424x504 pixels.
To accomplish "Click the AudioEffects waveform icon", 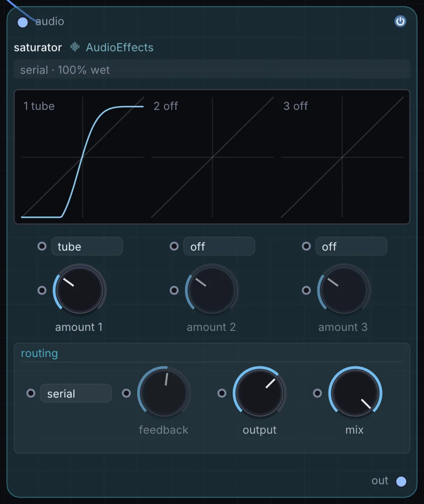I will (x=75, y=47).
